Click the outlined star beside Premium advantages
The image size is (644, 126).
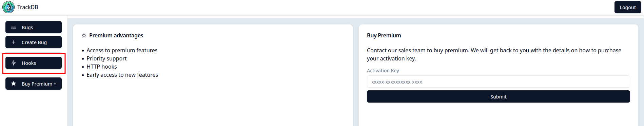click(x=84, y=35)
